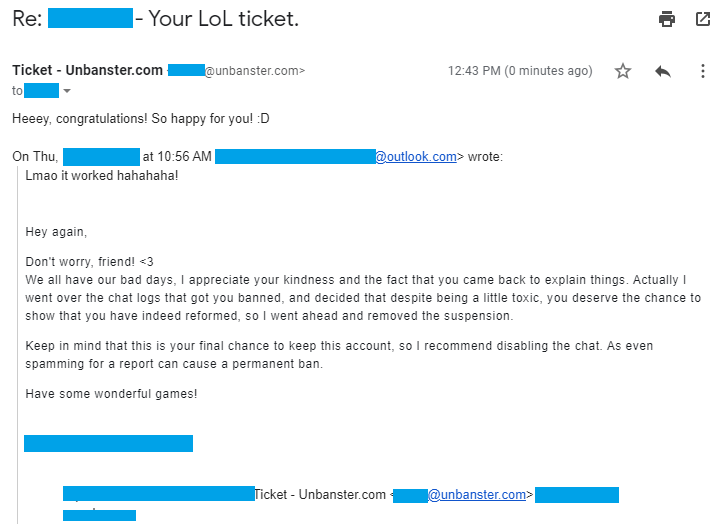This screenshot has height=524, width=714.
Task: Click the "Don't worry, friend! <3" line
Action: [x=89, y=262]
